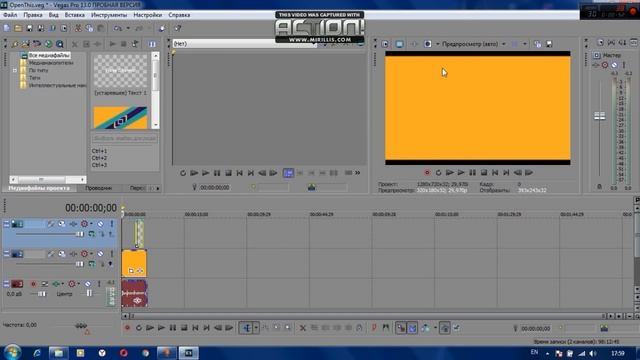The width and height of the screenshot is (640, 360).
Task: Click Record in the timeline transport bar
Action: click(127, 328)
